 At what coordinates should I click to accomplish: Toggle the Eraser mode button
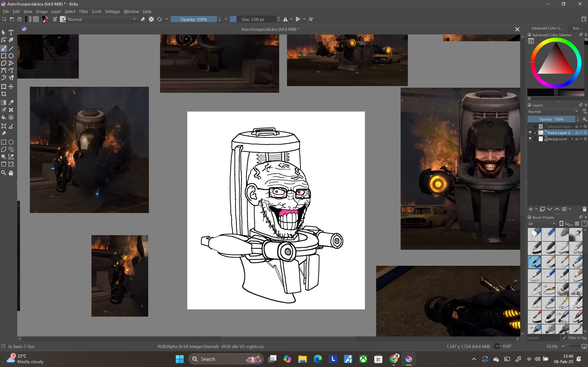click(x=143, y=19)
